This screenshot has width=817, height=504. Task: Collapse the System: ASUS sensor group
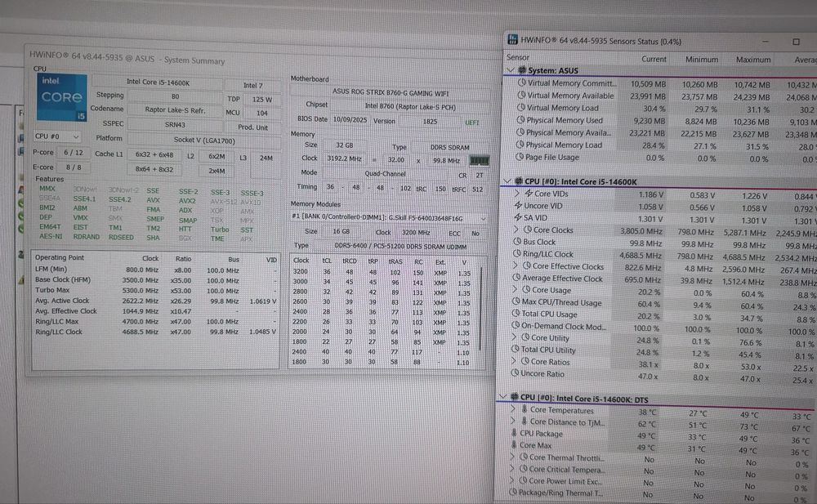[x=510, y=69]
